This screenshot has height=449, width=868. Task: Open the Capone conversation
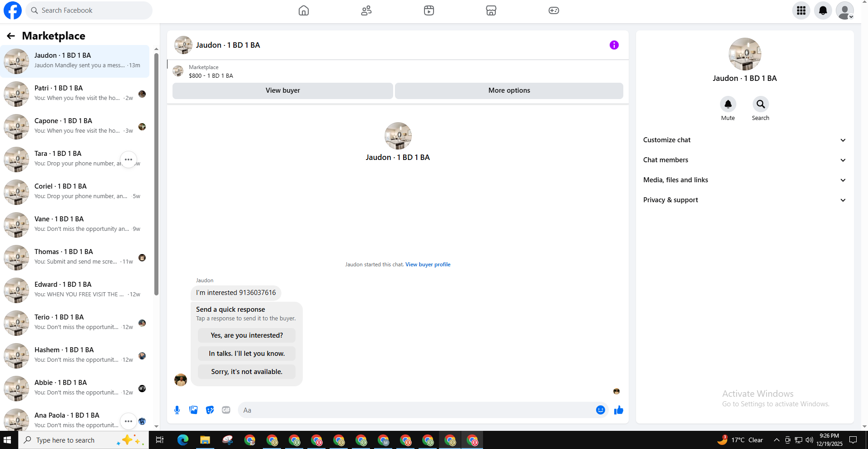pyautogui.click(x=75, y=127)
